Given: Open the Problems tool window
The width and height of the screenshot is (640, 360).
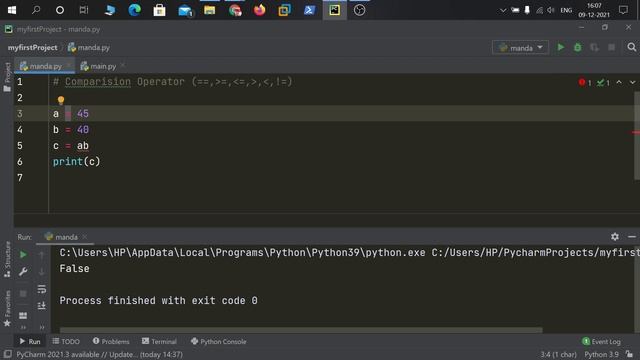Looking at the screenshot, I should [111, 341].
